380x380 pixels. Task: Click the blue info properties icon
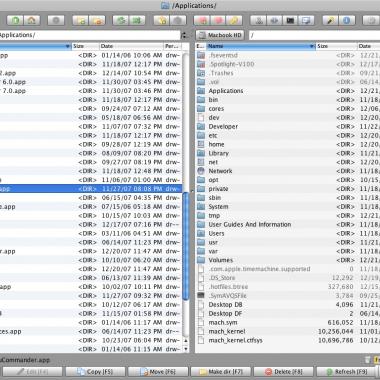(347, 20)
